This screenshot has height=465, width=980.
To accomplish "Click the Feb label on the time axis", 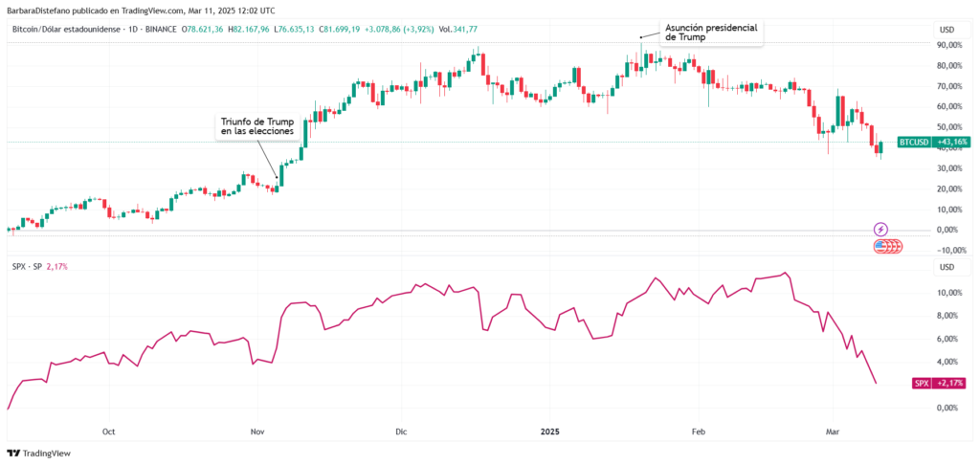I will coord(699,432).
